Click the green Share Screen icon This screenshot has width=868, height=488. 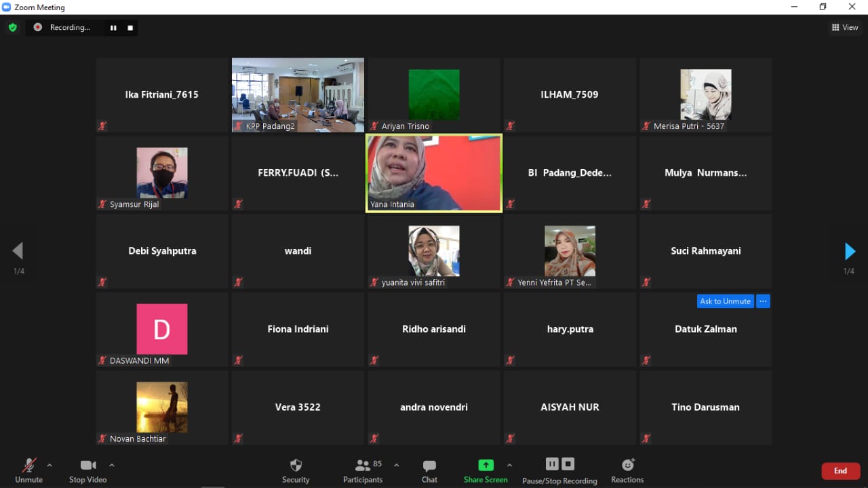[x=486, y=466]
